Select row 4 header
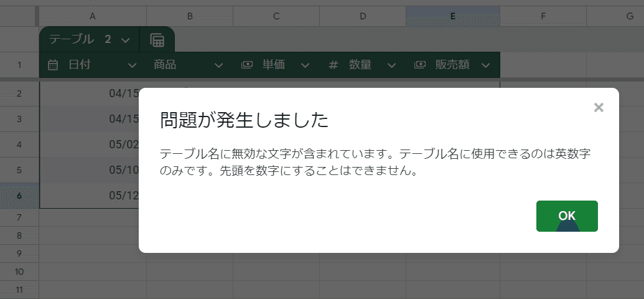644x299 pixels. [19, 145]
